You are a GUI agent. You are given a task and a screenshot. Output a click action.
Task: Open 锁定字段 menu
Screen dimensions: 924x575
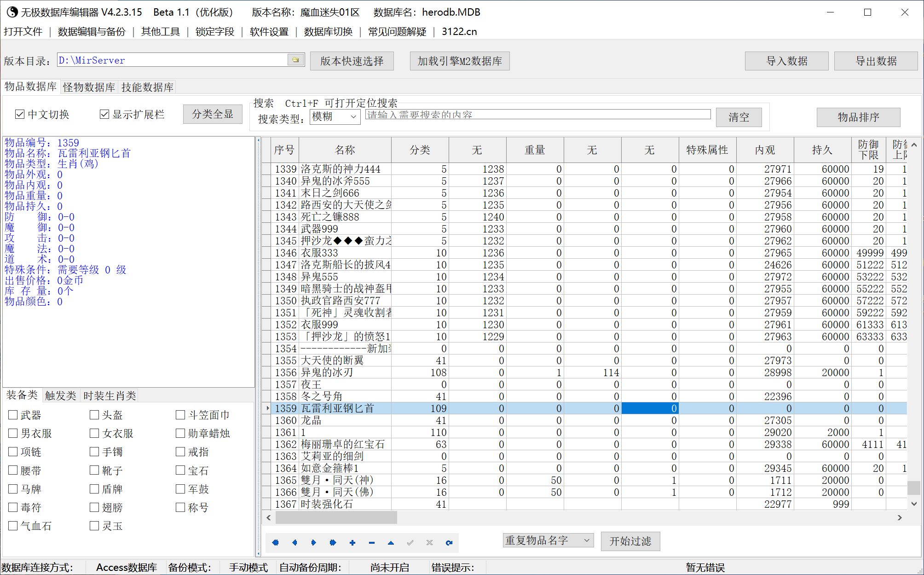point(215,31)
